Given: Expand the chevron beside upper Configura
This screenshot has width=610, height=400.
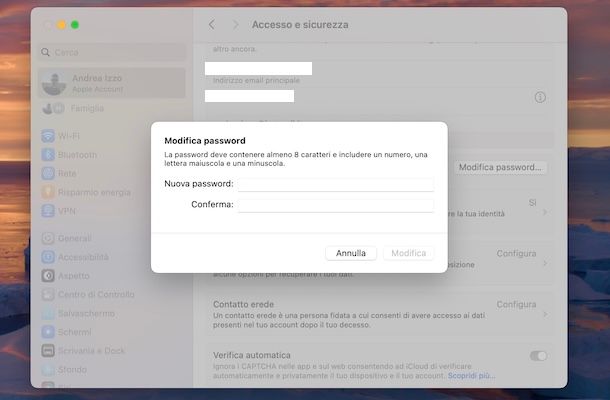Looking at the screenshot, I should pyautogui.click(x=545, y=263).
